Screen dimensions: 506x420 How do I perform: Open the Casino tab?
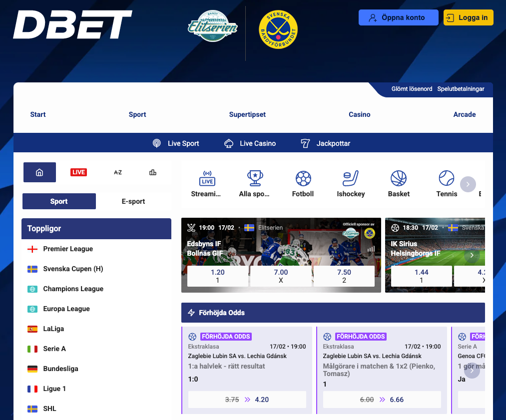pyautogui.click(x=360, y=114)
